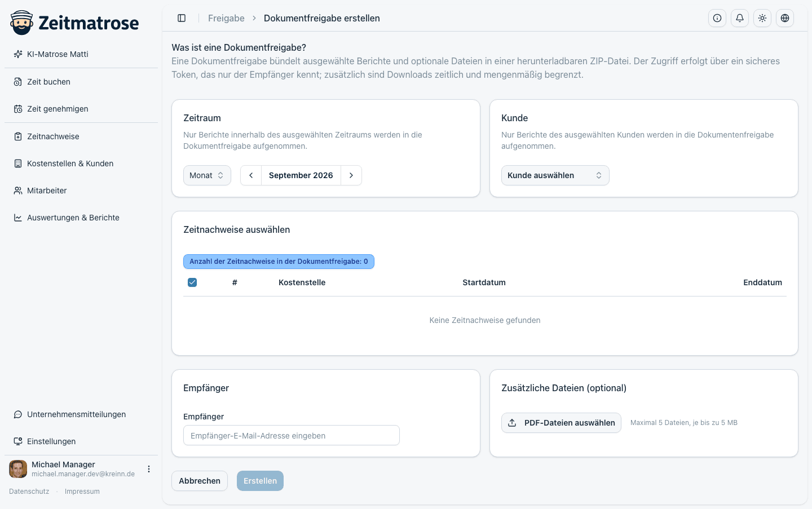Click the Startdatum column header
Image resolution: width=812 pixels, height=509 pixels.
click(x=484, y=282)
